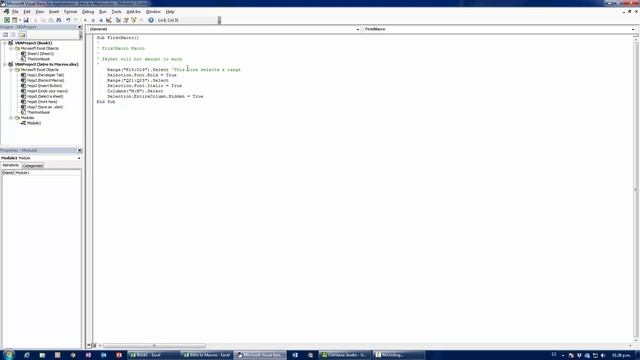The image size is (640, 360).
Task: Switch to Recording taskbar button
Action: [398, 355]
